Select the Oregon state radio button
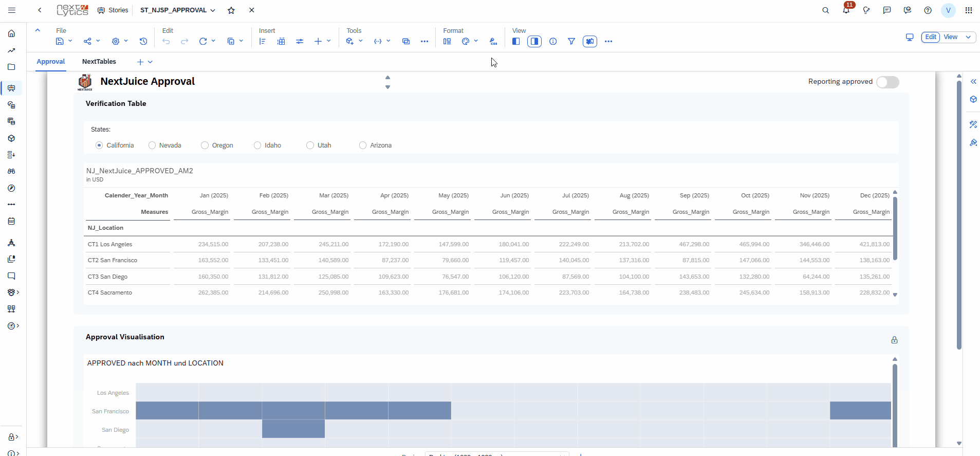980x456 pixels. pyautogui.click(x=205, y=145)
